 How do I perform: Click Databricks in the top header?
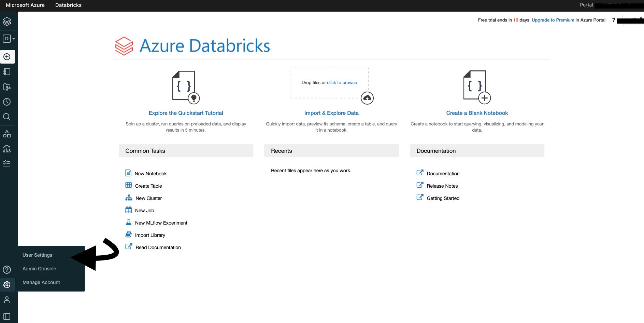point(68,5)
